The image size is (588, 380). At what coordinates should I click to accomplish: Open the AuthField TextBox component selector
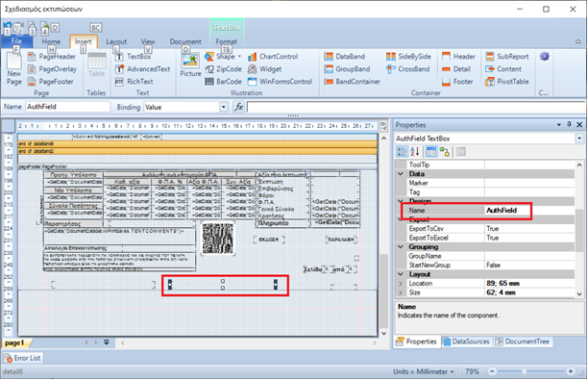579,139
